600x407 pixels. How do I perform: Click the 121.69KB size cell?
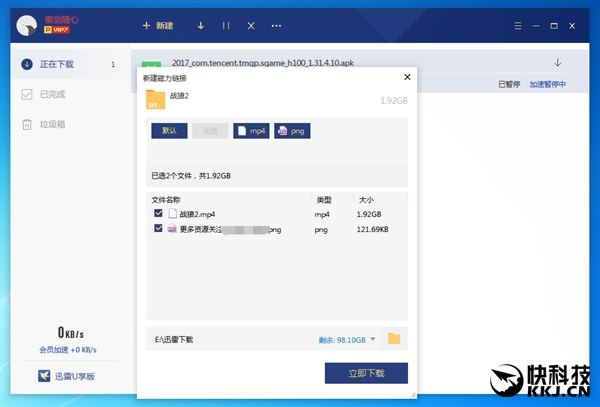(x=372, y=230)
